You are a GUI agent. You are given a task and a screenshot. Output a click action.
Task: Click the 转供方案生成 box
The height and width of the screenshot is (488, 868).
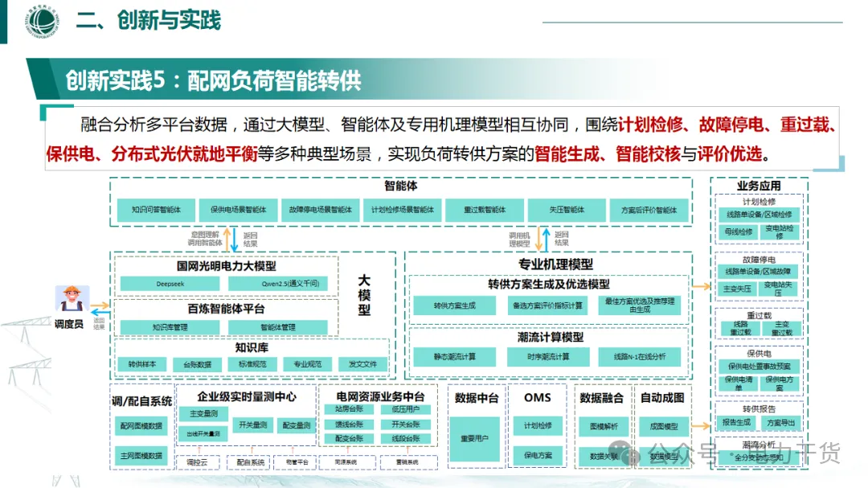point(454,306)
